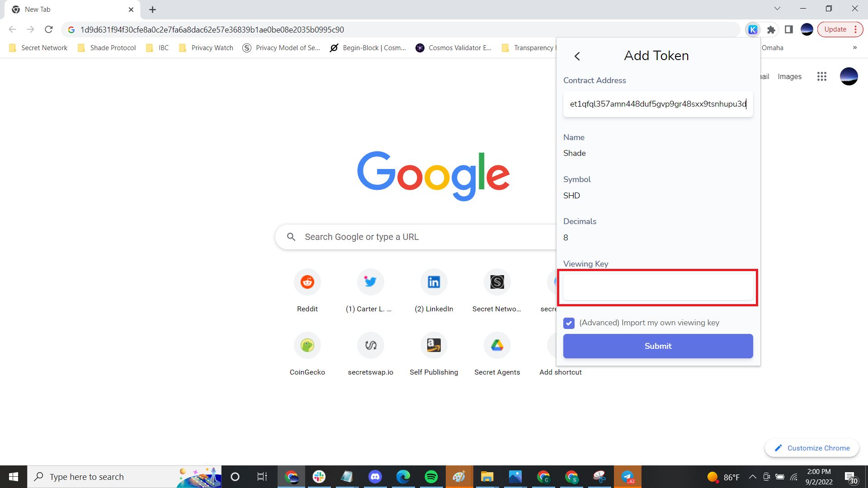The width and height of the screenshot is (868, 488).
Task: Click the Keplr extension icon in toolbar
Action: point(753,29)
